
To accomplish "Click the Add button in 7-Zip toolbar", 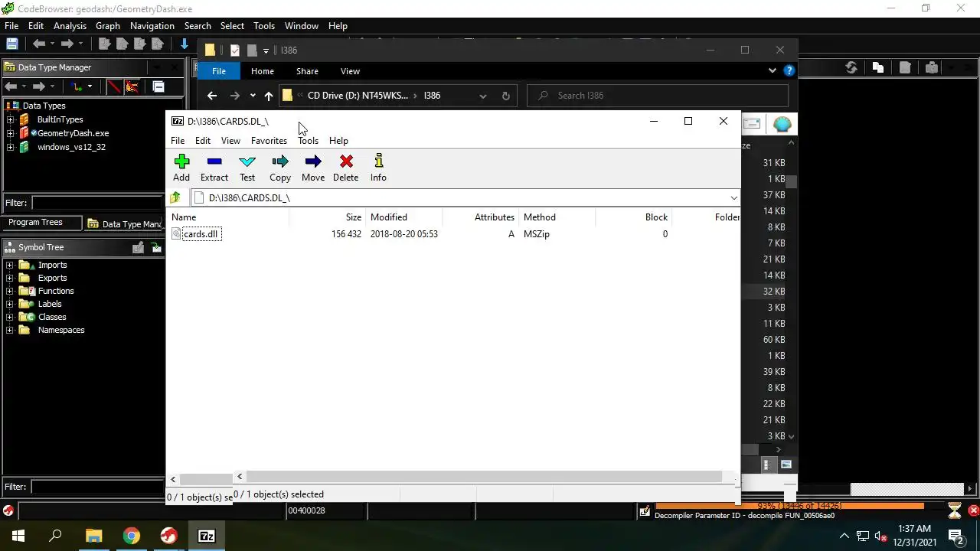I will point(181,168).
